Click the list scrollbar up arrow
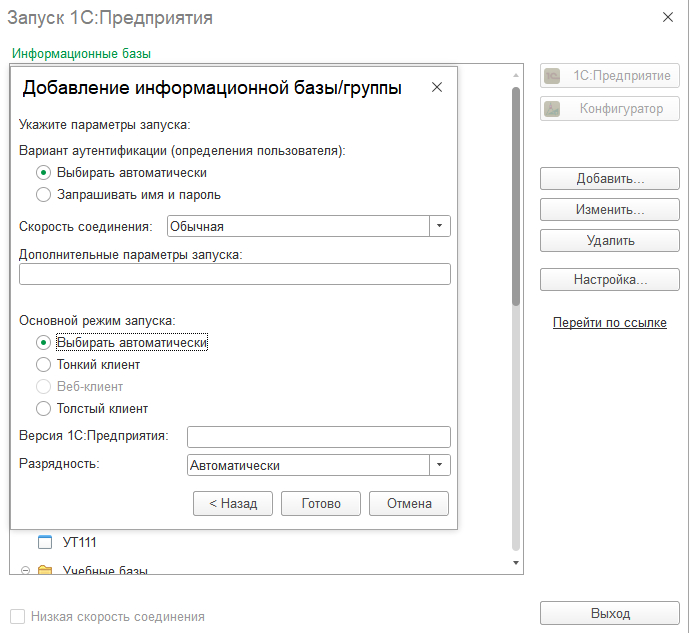This screenshot has width=689, height=633. [516, 76]
